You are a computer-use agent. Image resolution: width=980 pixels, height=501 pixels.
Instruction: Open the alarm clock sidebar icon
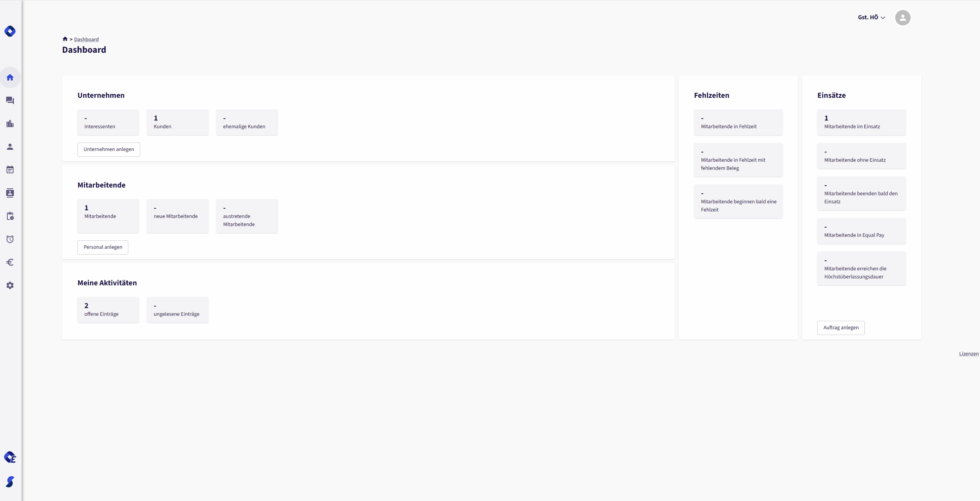pos(10,239)
